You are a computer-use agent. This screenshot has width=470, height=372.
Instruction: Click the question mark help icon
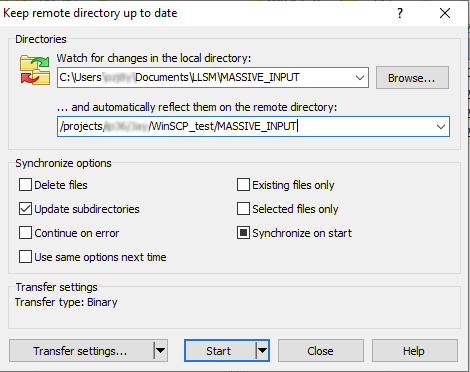pyautogui.click(x=400, y=13)
